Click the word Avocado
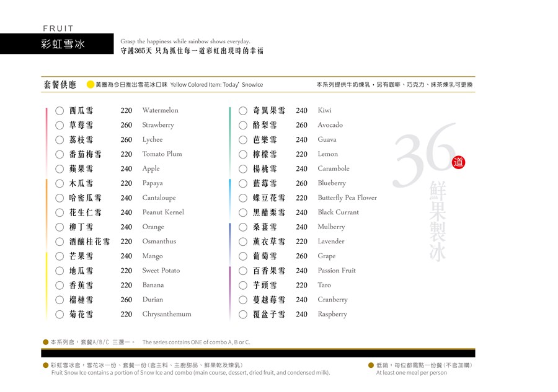 [x=330, y=124]
